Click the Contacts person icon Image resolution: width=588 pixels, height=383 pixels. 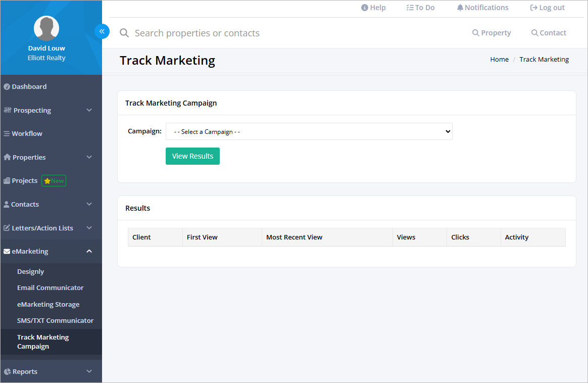7,204
